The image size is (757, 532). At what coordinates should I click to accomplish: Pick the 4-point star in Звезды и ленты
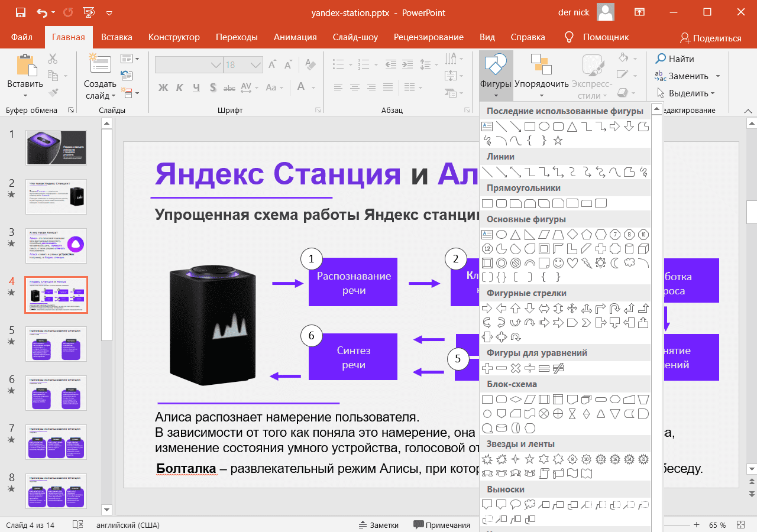[516, 459]
